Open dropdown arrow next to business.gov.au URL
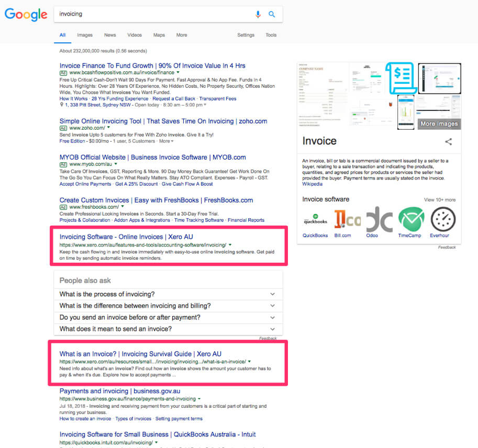The width and height of the screenshot is (478, 448). coord(199,399)
